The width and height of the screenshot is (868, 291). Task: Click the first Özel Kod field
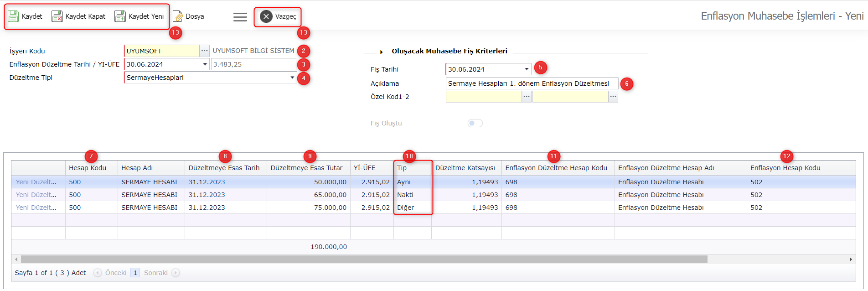coord(484,97)
